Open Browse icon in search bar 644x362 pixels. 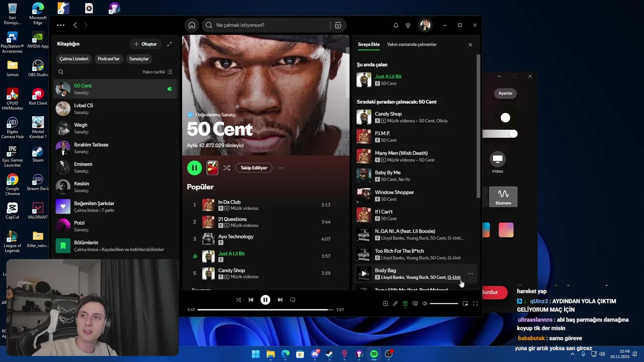[338, 25]
